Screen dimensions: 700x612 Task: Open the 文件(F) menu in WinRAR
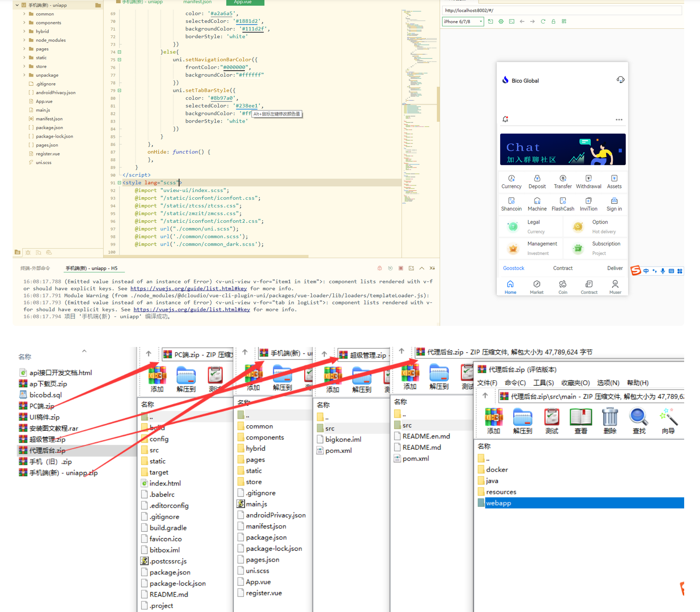click(487, 383)
